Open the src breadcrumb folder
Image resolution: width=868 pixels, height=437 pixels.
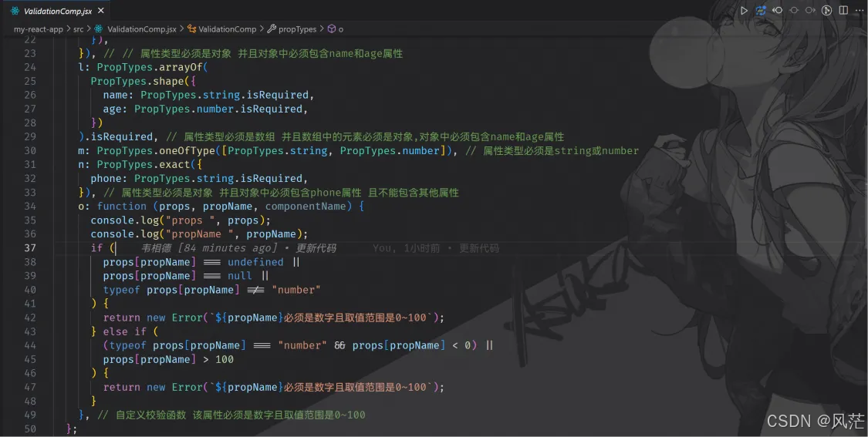pos(79,29)
